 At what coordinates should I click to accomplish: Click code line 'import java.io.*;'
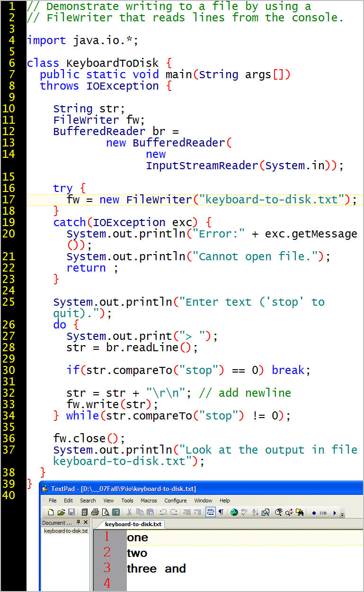click(82, 40)
